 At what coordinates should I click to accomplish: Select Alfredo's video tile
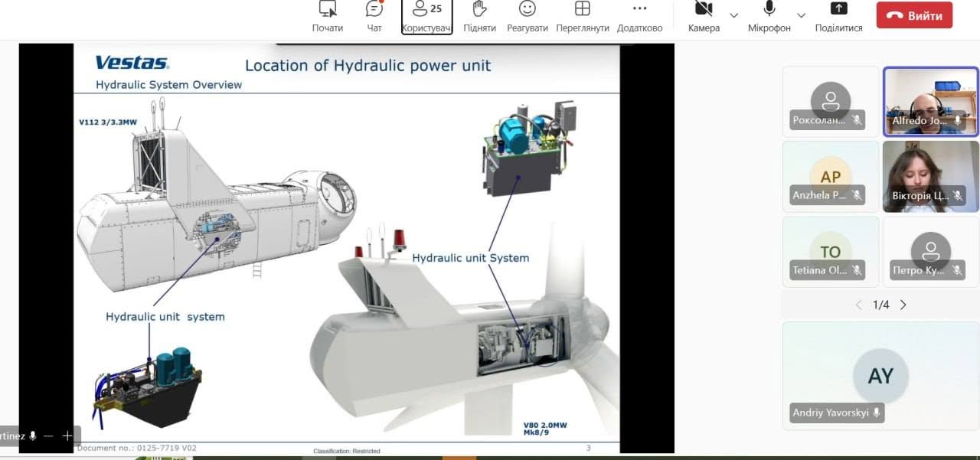click(x=930, y=102)
